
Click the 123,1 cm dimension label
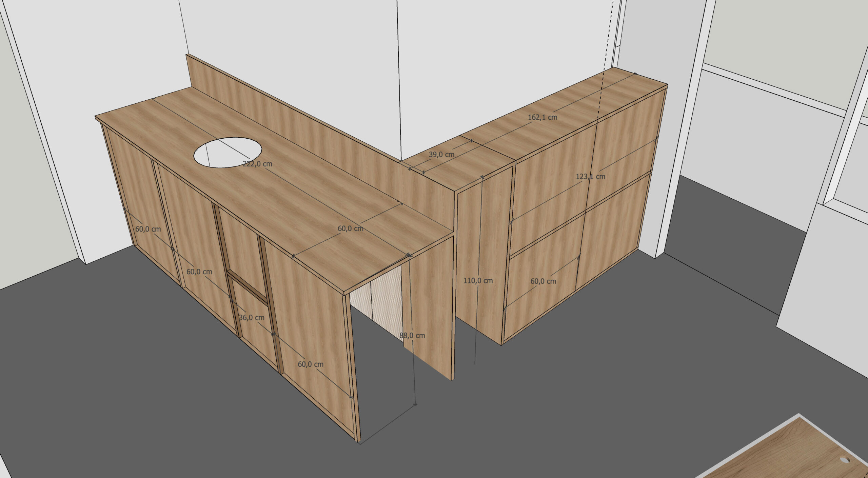click(590, 176)
